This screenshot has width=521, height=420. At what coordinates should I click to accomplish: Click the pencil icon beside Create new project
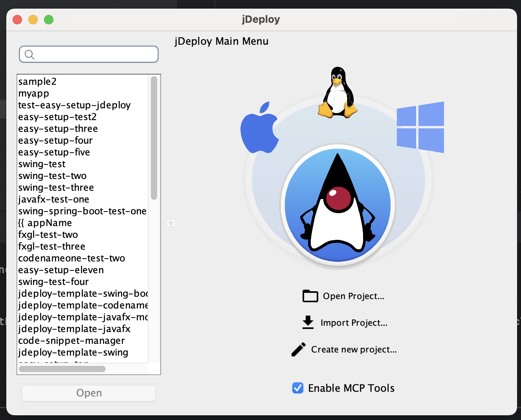click(x=299, y=349)
